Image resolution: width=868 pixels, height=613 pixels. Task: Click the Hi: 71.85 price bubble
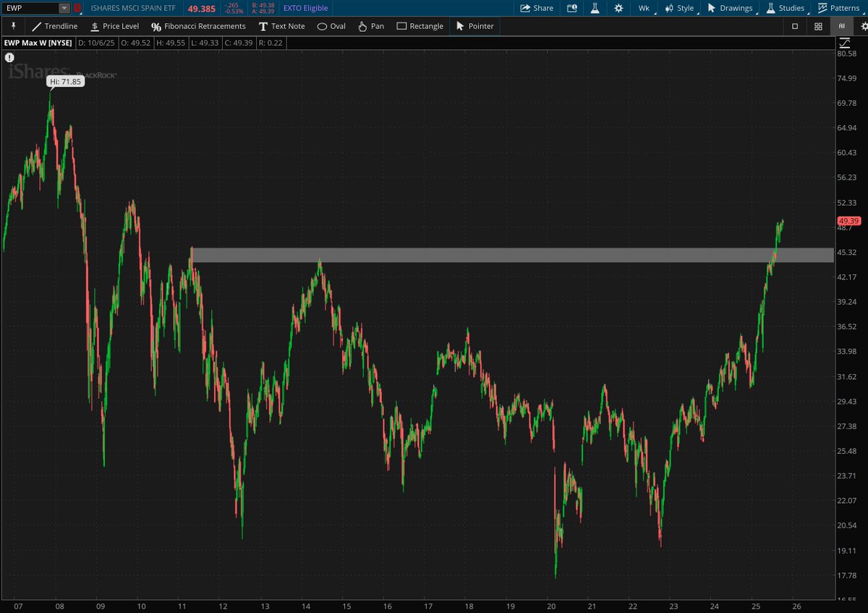(66, 82)
